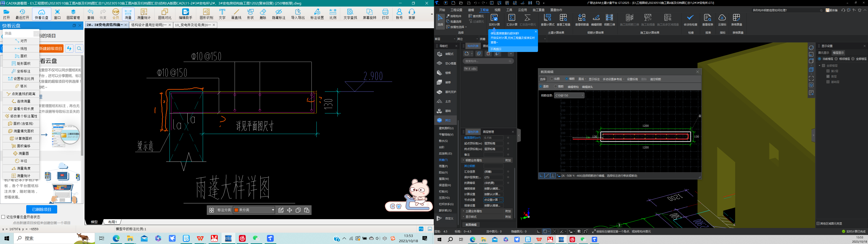Click 设置标高 in 截面编辑 toolbar
The width and height of the screenshot is (868, 244).
(x=632, y=79)
